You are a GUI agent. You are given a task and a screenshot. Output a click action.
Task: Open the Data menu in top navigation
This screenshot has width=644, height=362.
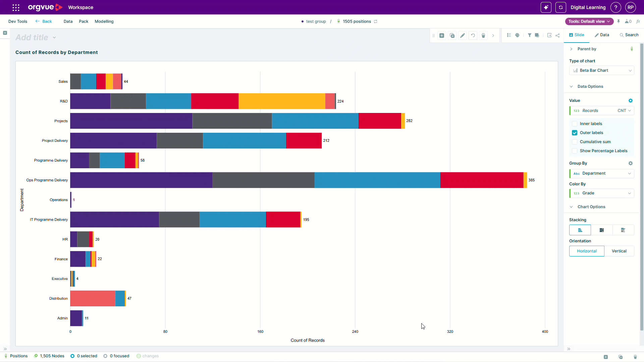68,21
